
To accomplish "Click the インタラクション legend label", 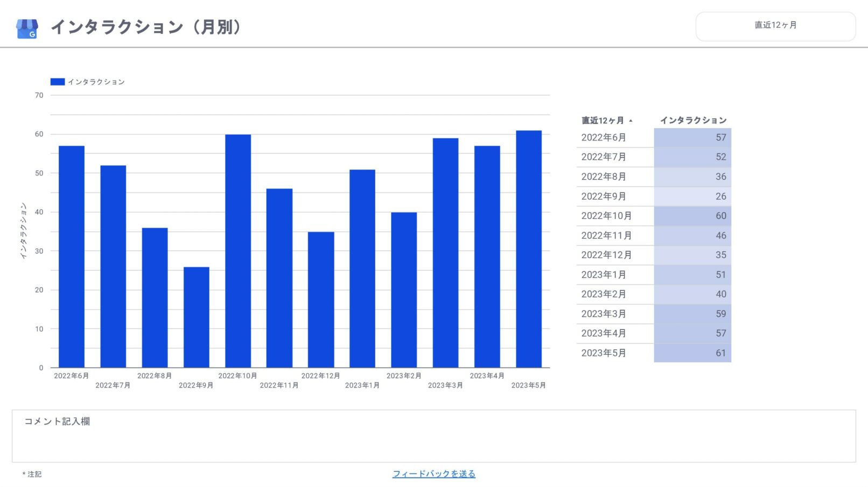I will point(96,82).
